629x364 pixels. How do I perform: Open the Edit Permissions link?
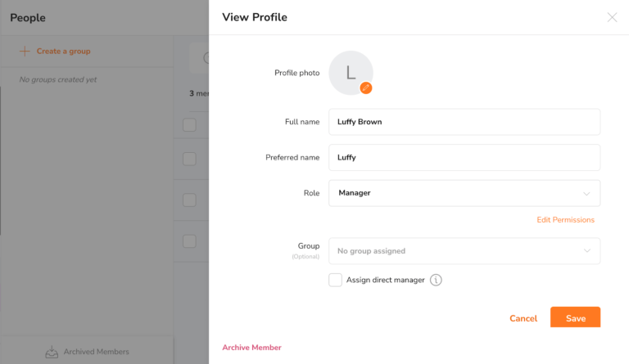[x=565, y=220]
